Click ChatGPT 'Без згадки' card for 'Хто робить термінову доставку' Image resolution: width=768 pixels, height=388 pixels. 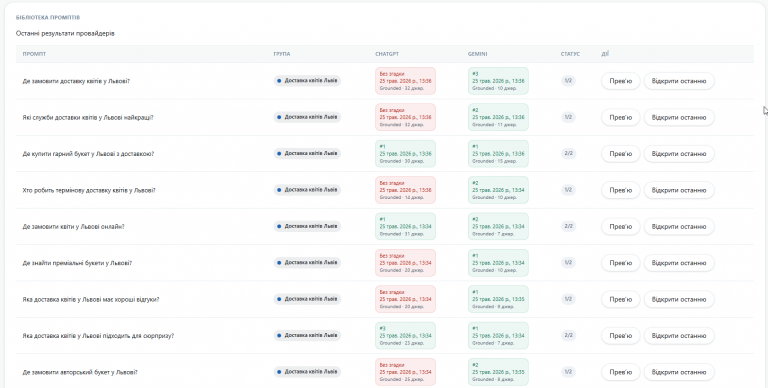[x=405, y=190]
